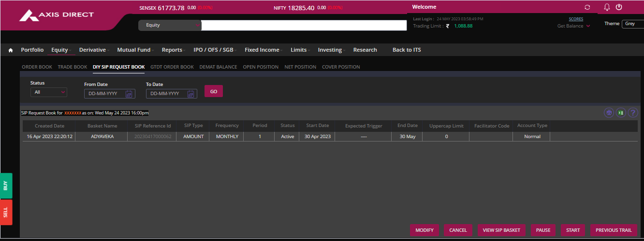Refresh data with the sync icon
The image size is (644, 241).
[x=587, y=7]
